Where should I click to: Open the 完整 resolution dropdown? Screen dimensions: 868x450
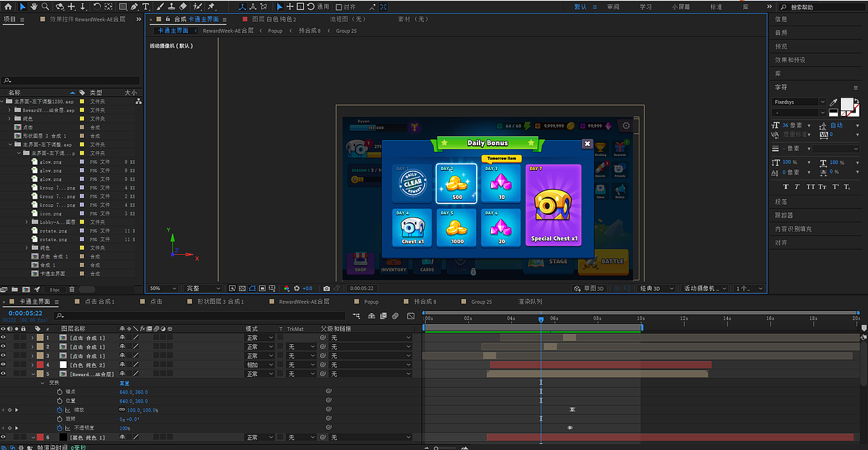click(x=203, y=288)
